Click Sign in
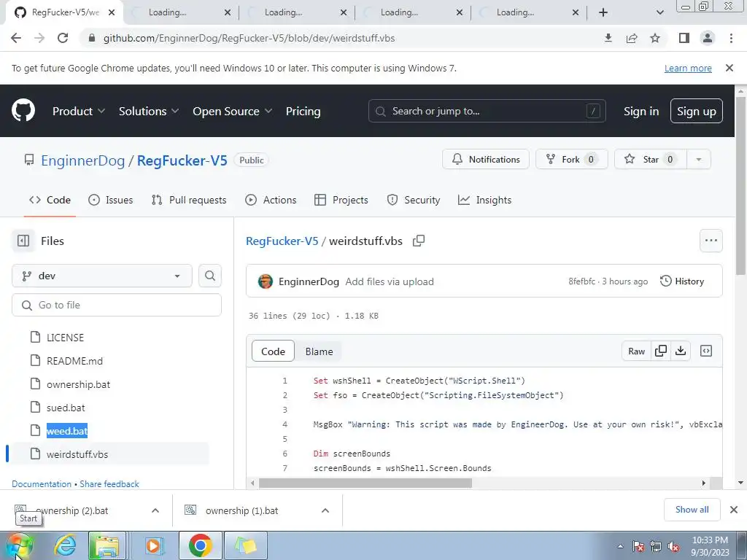 point(641,111)
